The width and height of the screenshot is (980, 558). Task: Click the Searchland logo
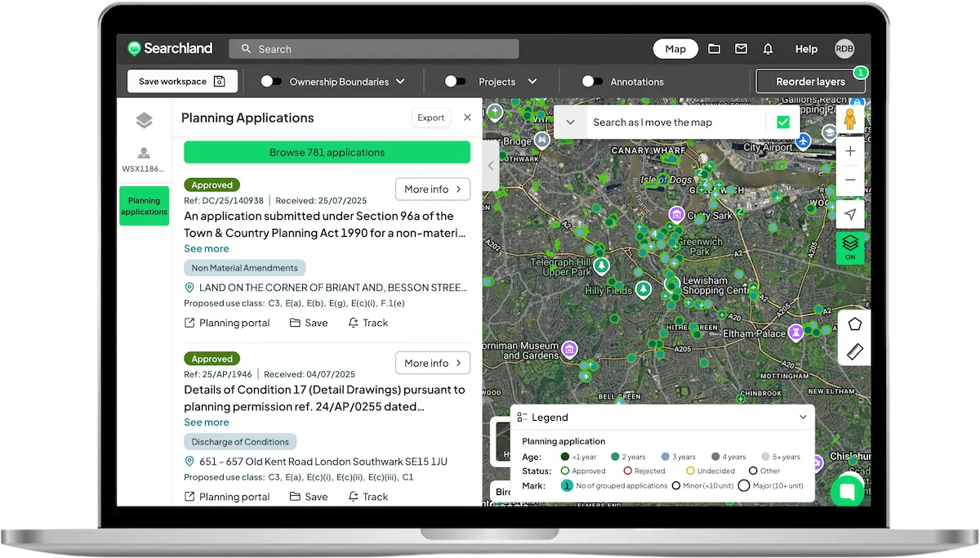click(170, 49)
